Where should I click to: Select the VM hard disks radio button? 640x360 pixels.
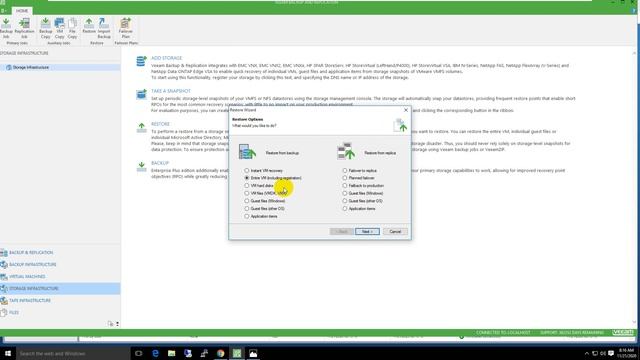(x=247, y=186)
